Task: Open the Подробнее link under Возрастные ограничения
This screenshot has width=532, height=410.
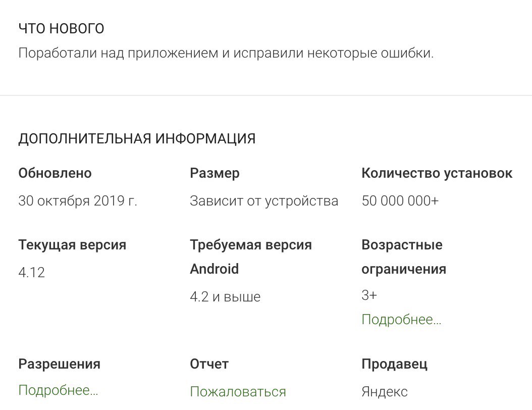Action: pyautogui.click(x=401, y=320)
